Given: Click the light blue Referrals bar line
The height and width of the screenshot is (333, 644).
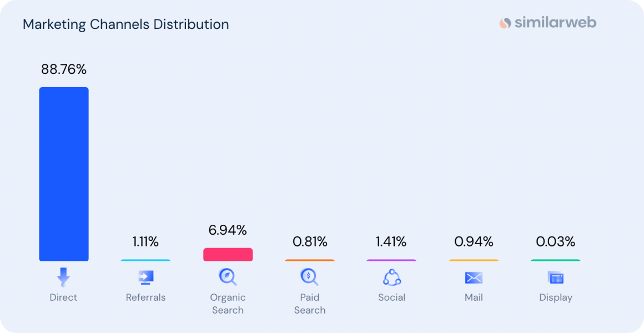Looking at the screenshot, I should [x=145, y=260].
